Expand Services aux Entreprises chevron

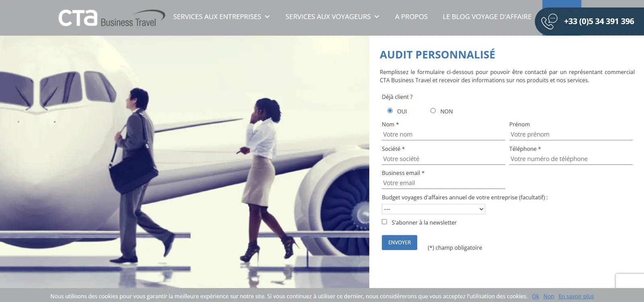point(267,17)
